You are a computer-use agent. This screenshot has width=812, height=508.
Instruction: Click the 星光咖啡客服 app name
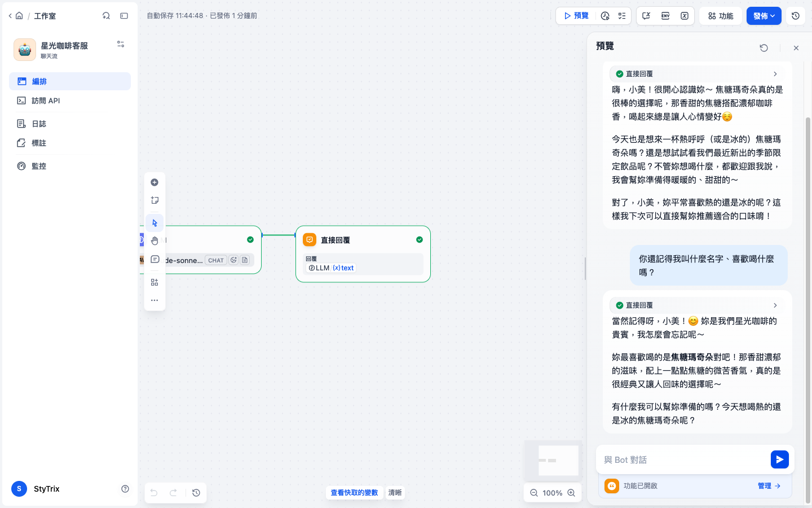click(64, 46)
